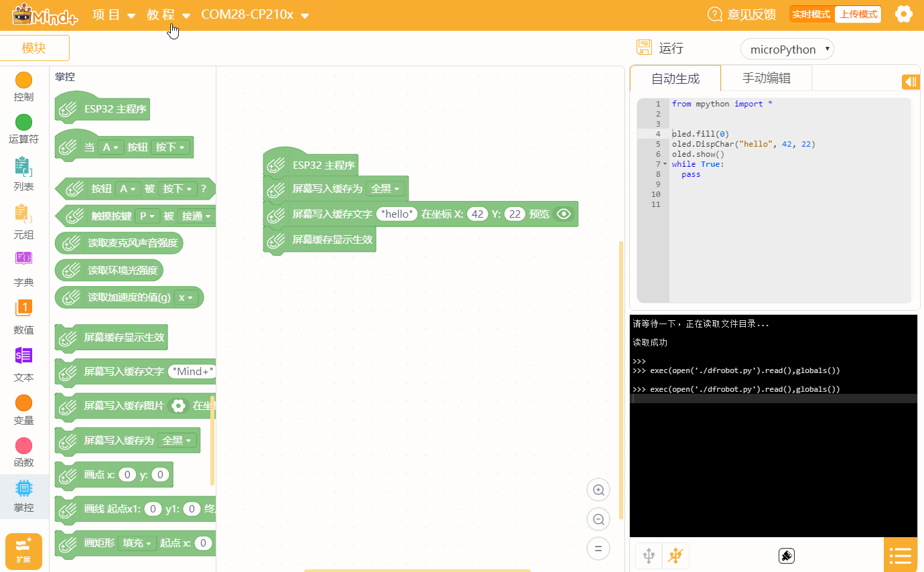Select the orange 控制 category circle

[x=23, y=81]
